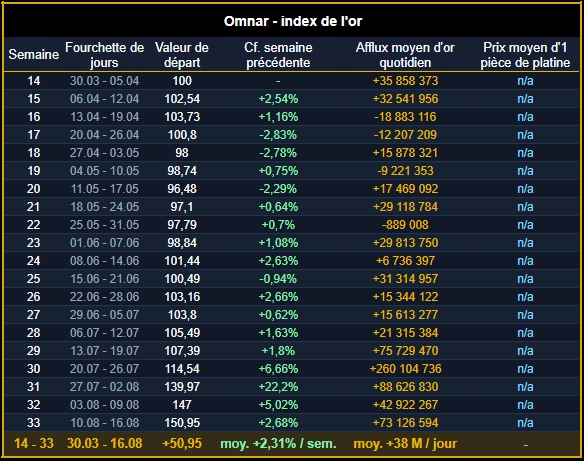The image size is (584, 461).
Task: Select the week 33 n/a platinum cell
Action: pyautogui.click(x=525, y=423)
